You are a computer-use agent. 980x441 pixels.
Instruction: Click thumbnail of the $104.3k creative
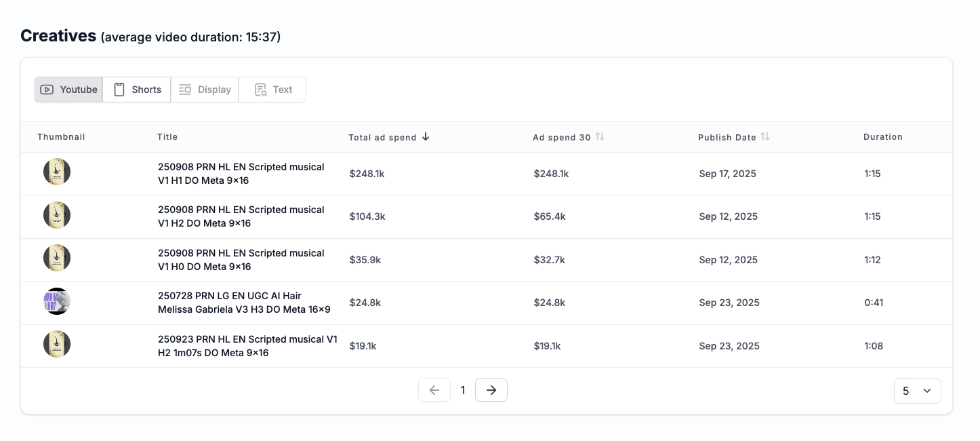point(57,215)
